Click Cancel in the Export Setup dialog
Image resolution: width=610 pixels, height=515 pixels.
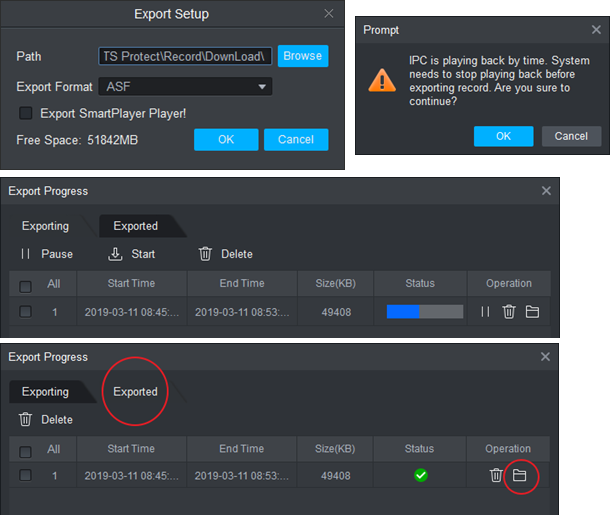tap(296, 139)
